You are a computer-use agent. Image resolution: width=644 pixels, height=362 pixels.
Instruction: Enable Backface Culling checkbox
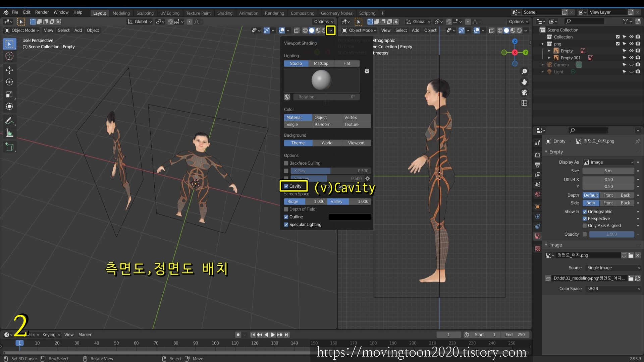point(286,163)
